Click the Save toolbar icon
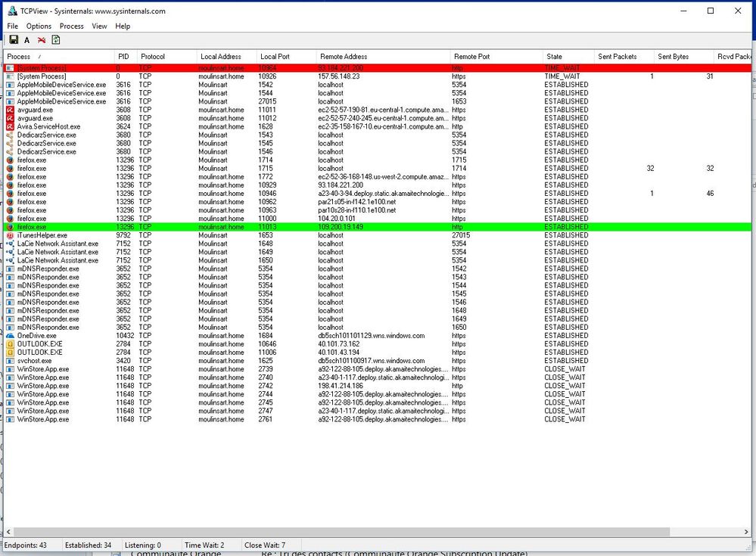 14,40
